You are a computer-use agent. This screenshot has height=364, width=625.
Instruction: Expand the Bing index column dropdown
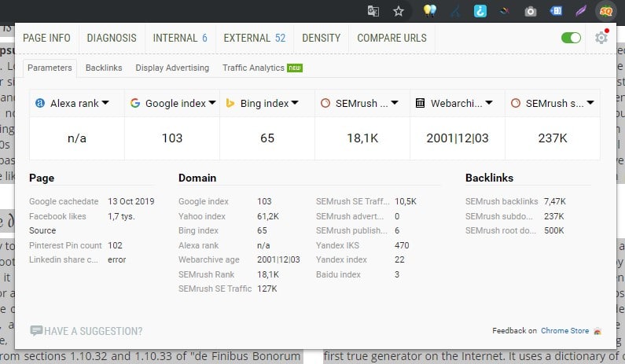pos(295,103)
